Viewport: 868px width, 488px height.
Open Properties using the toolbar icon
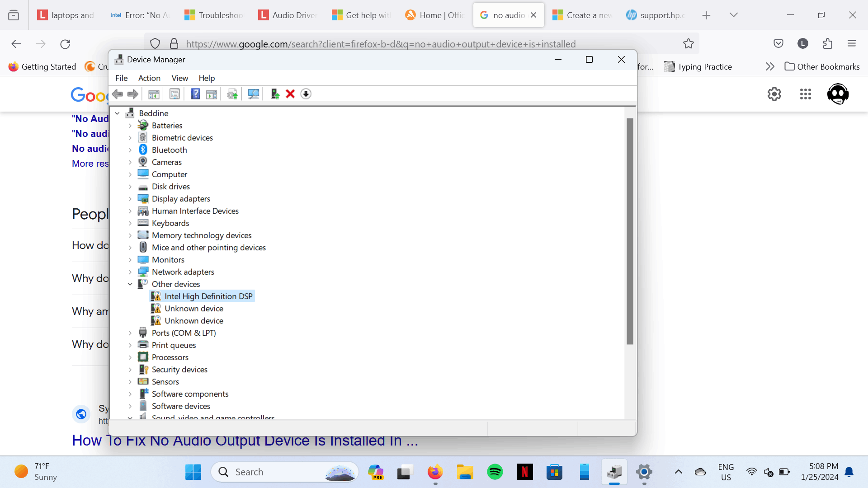click(x=174, y=94)
